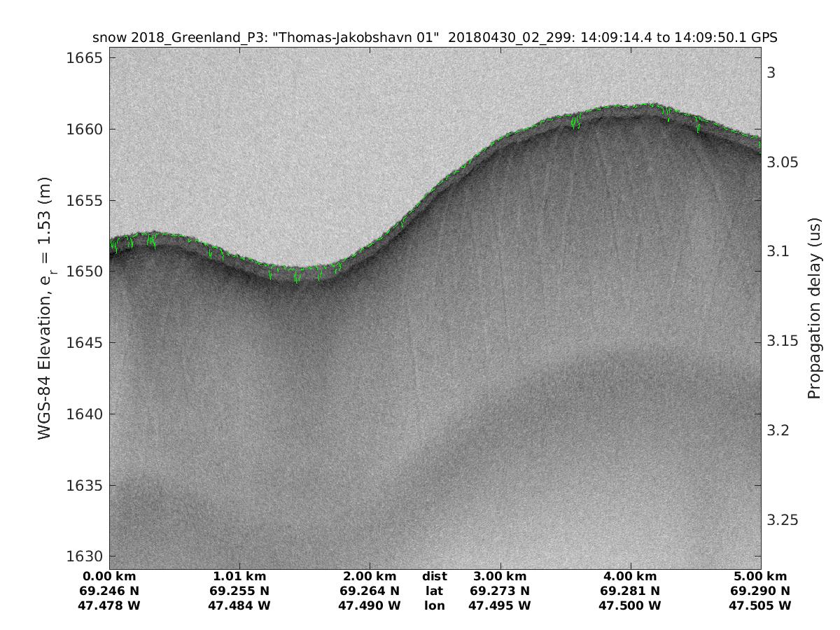Click the 1645 elevation tick label

coord(84,343)
